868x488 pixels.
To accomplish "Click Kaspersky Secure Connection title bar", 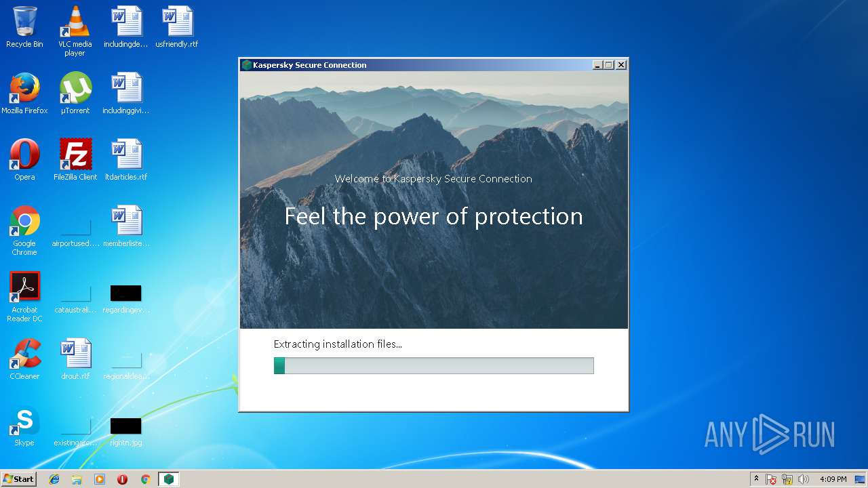I will 434,65.
